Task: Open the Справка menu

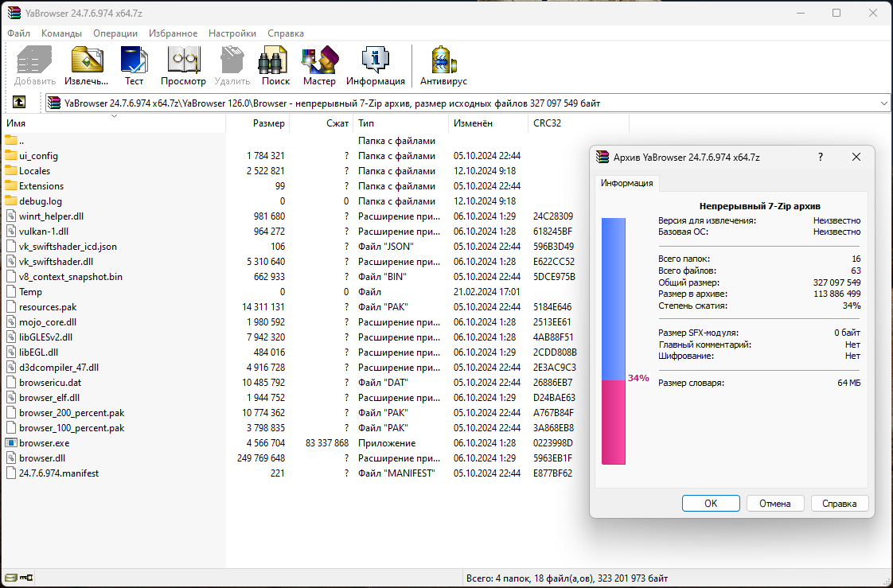Action: (286, 33)
